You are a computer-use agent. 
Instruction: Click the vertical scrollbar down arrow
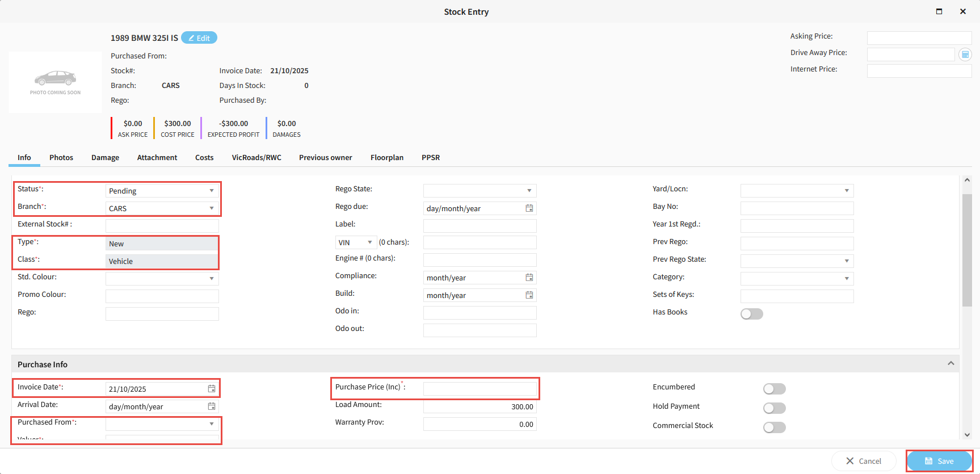coord(967,435)
